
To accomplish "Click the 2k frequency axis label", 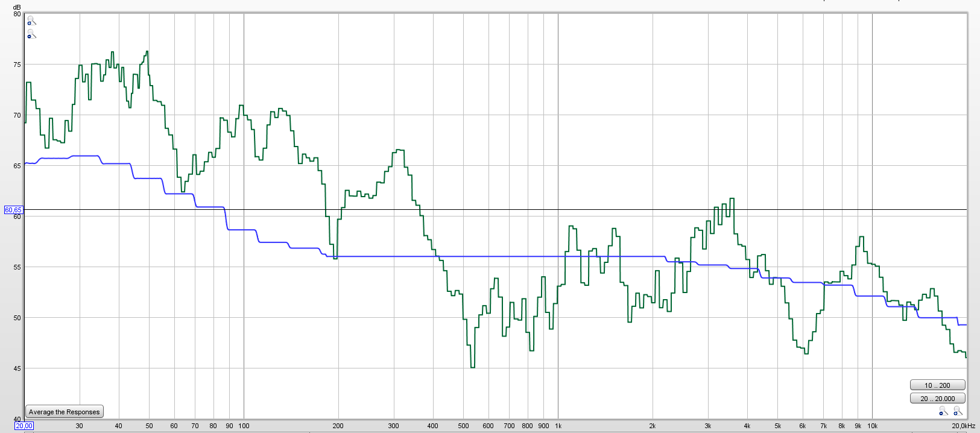I will click(653, 426).
